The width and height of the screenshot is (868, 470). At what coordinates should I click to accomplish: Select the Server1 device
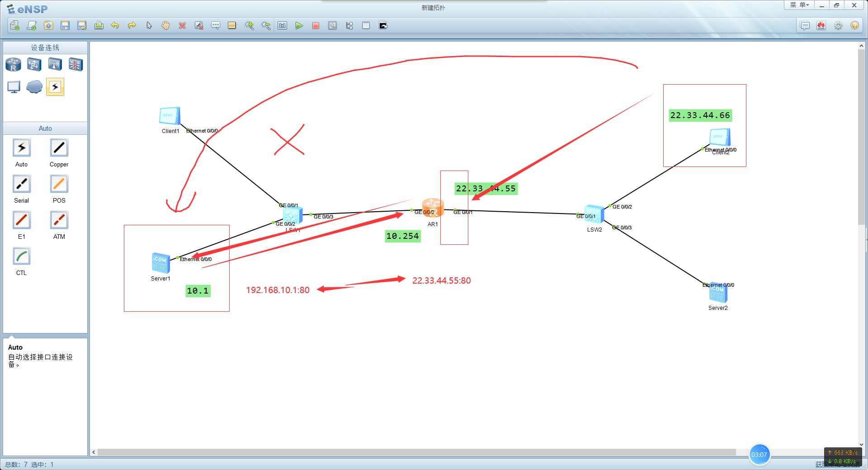point(160,263)
